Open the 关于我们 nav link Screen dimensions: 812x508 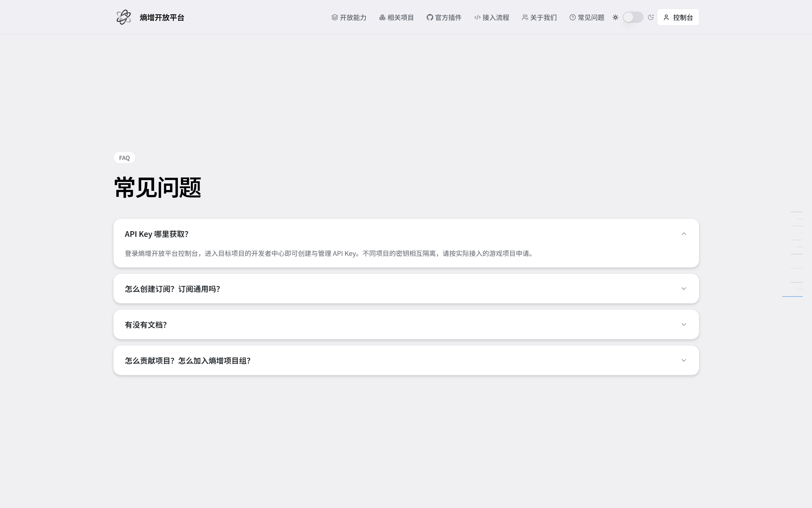pyautogui.click(x=539, y=17)
